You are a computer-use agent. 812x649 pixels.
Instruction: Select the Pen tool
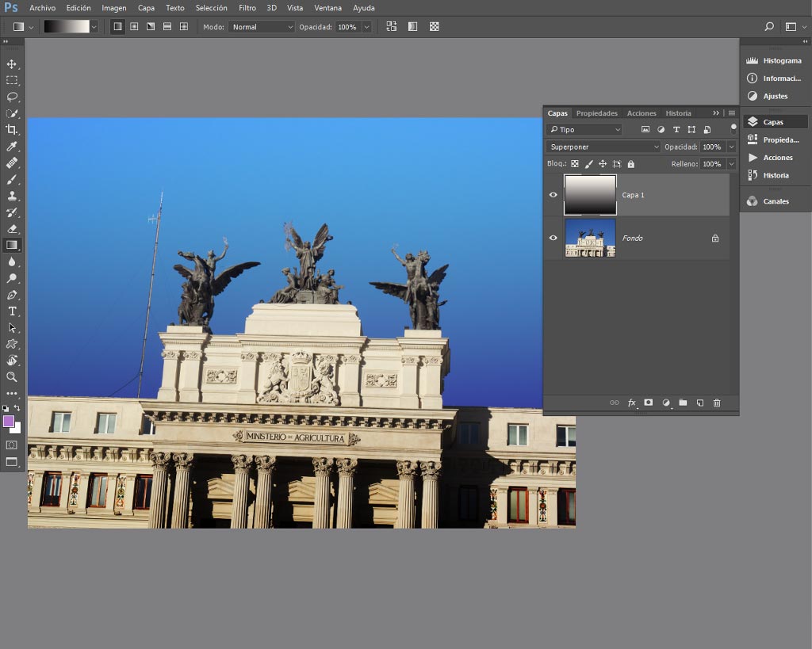point(11,295)
